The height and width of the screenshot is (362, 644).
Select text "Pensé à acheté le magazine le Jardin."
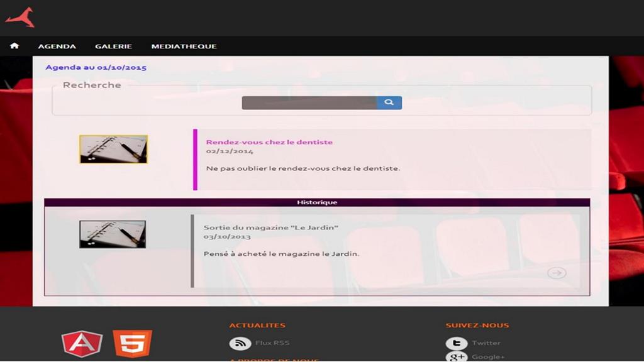(281, 254)
